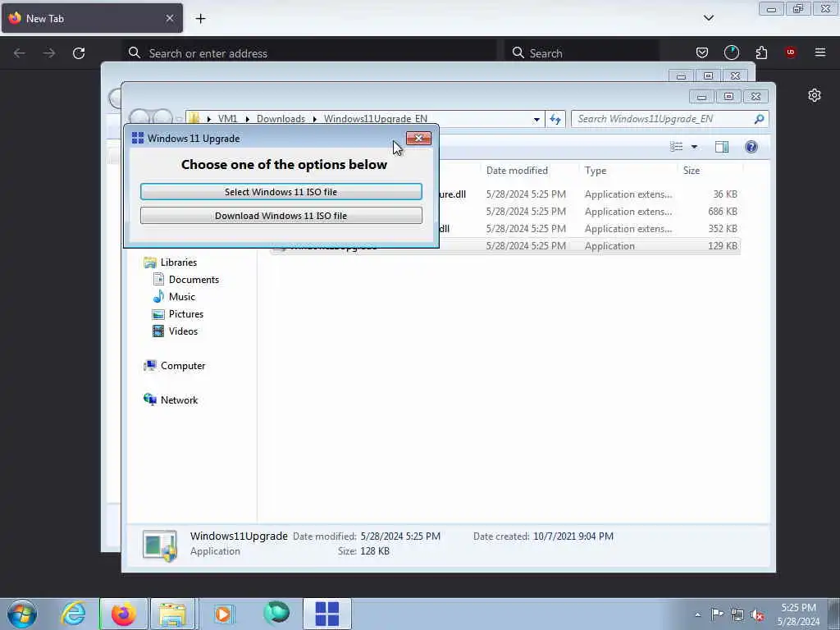
Task: Select the 686 KB application extension row
Action: [589, 212]
